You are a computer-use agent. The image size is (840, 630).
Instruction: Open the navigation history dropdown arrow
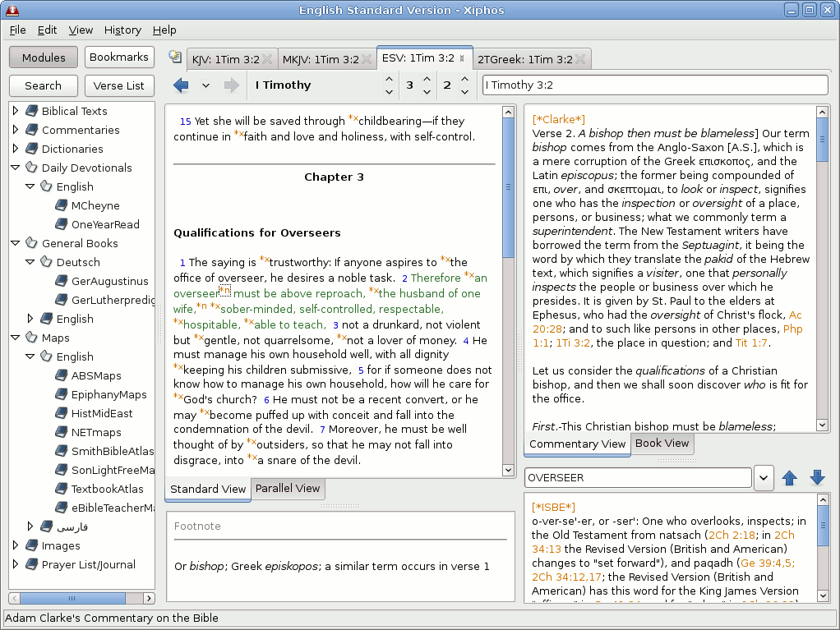pyautogui.click(x=205, y=85)
